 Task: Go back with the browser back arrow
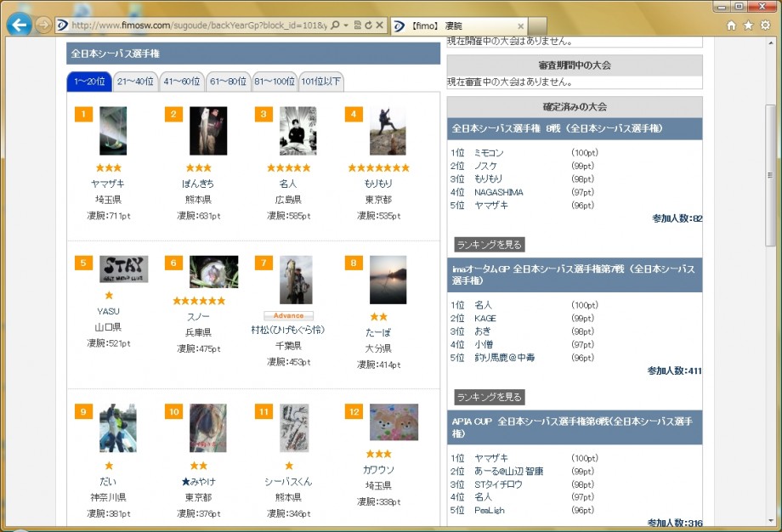pyautogui.click(x=20, y=25)
